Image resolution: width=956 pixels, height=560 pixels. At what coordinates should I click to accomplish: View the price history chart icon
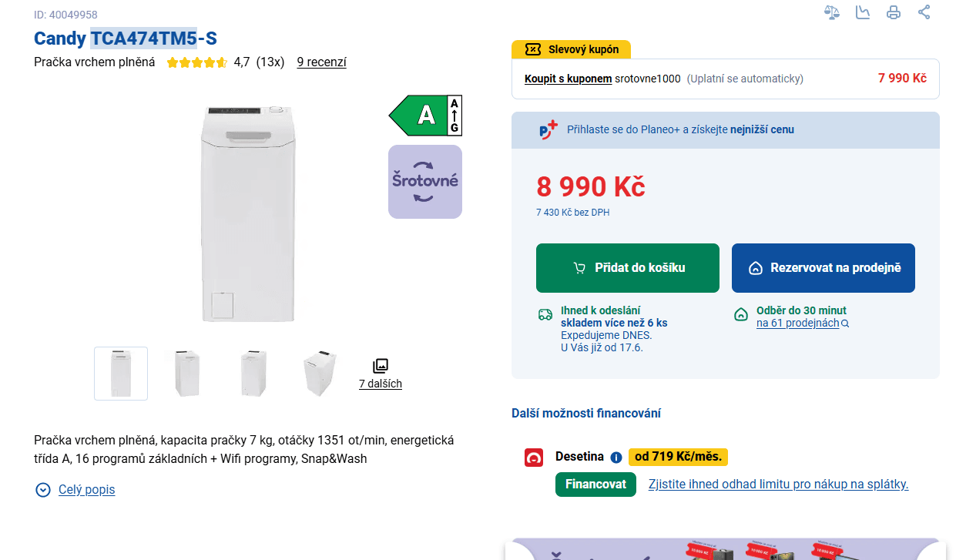point(863,13)
